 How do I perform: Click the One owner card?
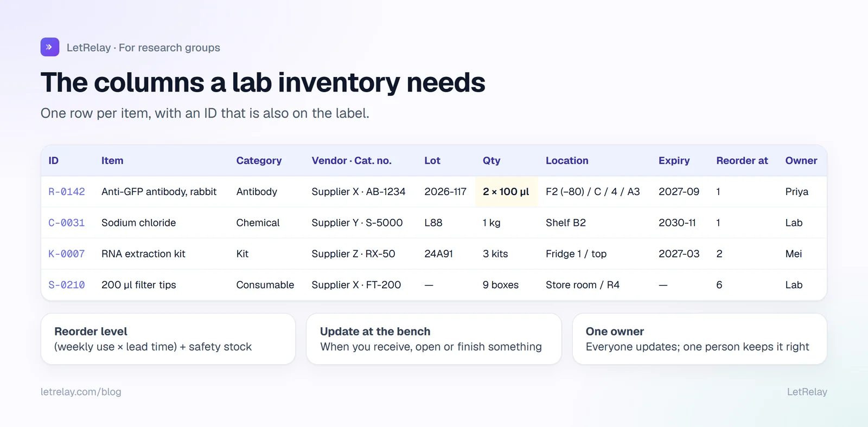(700, 339)
